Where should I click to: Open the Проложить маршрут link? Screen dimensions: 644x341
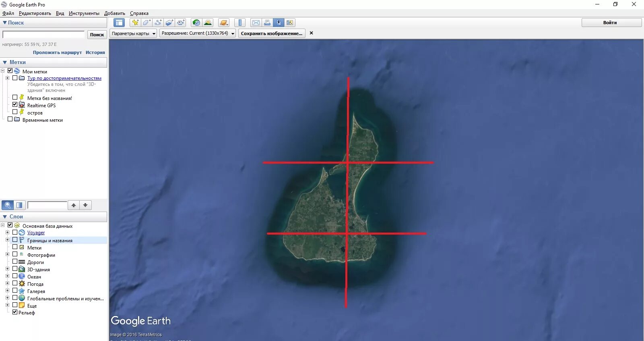pyautogui.click(x=58, y=52)
